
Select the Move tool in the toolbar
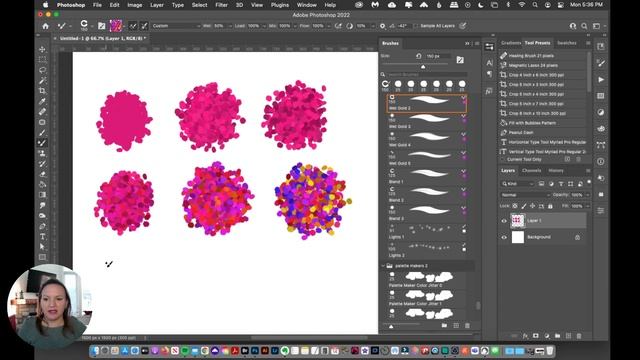[42, 49]
